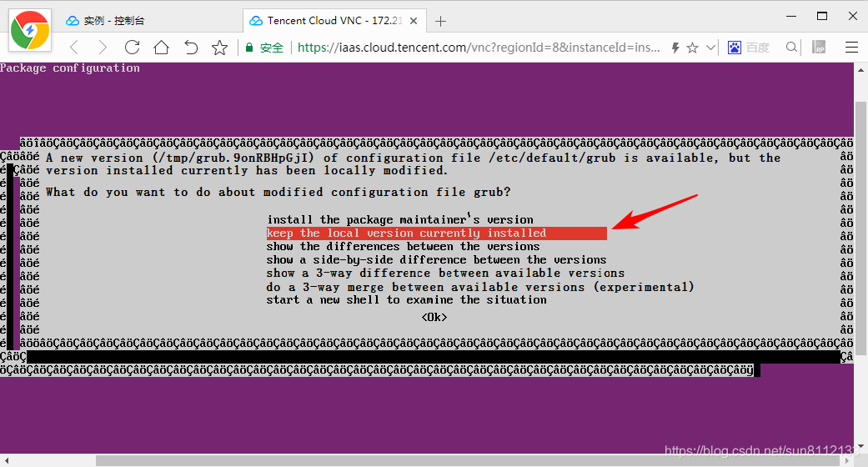The width and height of the screenshot is (868, 467).
Task: Click the browser logo in top-left corner
Action: coord(30,30)
